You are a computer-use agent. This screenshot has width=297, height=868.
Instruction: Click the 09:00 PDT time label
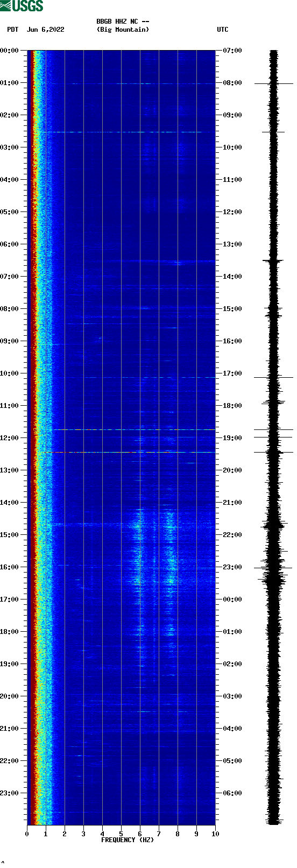(x=10, y=341)
